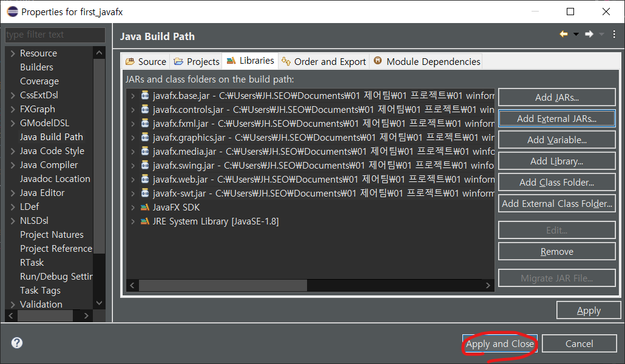This screenshot has width=625, height=364.
Task: Click the Add JARs button
Action: (557, 97)
